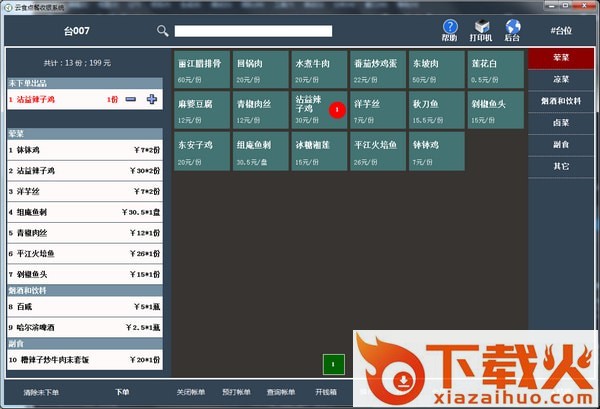
Task: Select the 烟酒和饮料 category tab
Action: click(561, 101)
